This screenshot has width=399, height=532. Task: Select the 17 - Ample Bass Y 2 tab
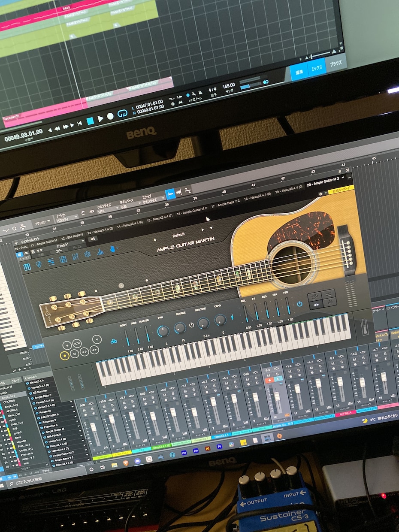coord(225,203)
